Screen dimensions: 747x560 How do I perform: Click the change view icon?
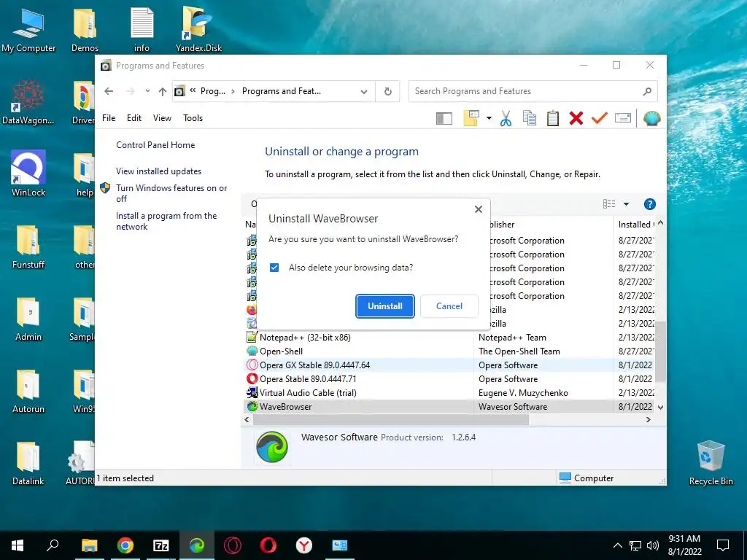point(609,204)
